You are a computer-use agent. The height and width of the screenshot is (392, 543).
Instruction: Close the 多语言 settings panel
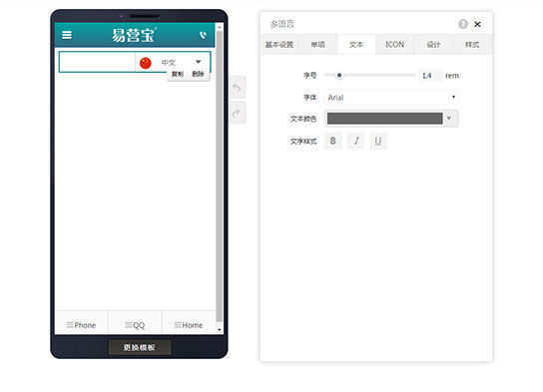(x=477, y=24)
